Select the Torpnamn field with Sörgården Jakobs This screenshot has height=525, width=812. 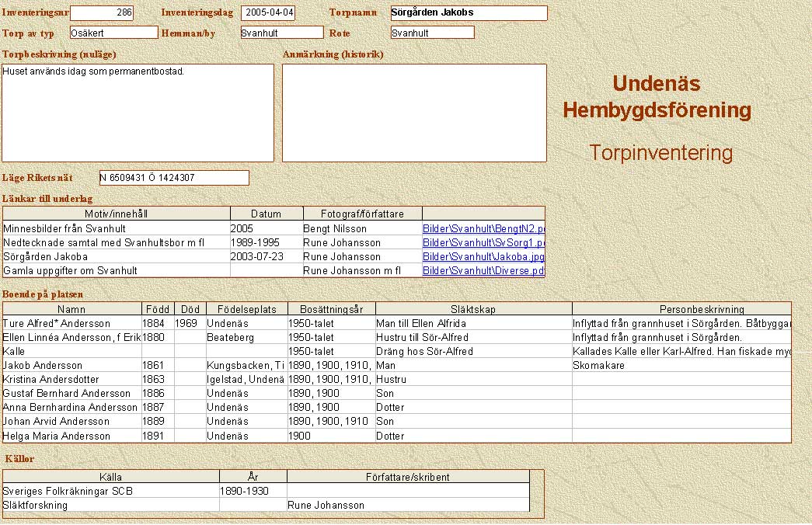click(469, 13)
